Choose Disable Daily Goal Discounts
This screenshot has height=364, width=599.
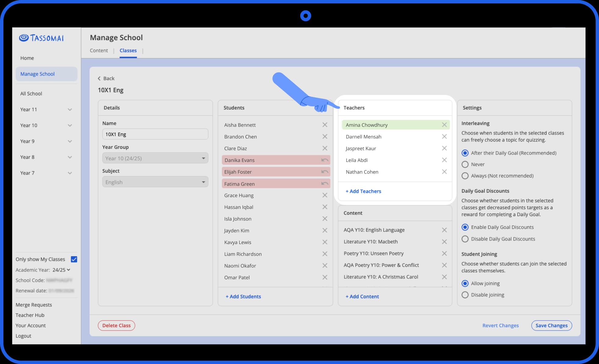tap(465, 239)
